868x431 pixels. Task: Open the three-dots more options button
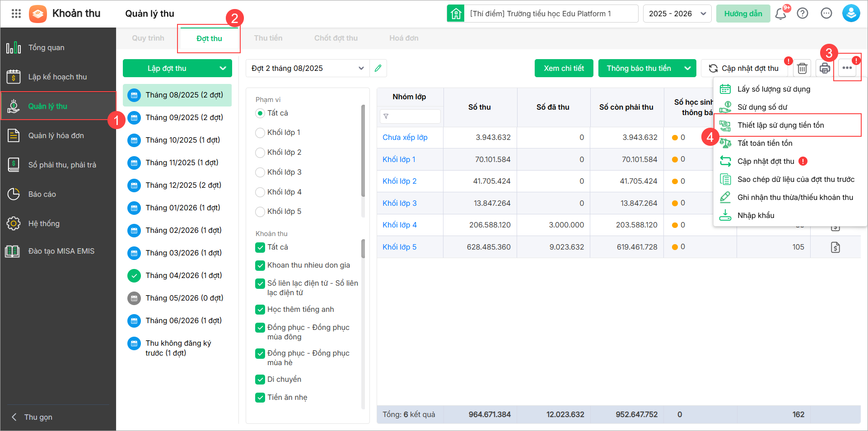coord(847,68)
